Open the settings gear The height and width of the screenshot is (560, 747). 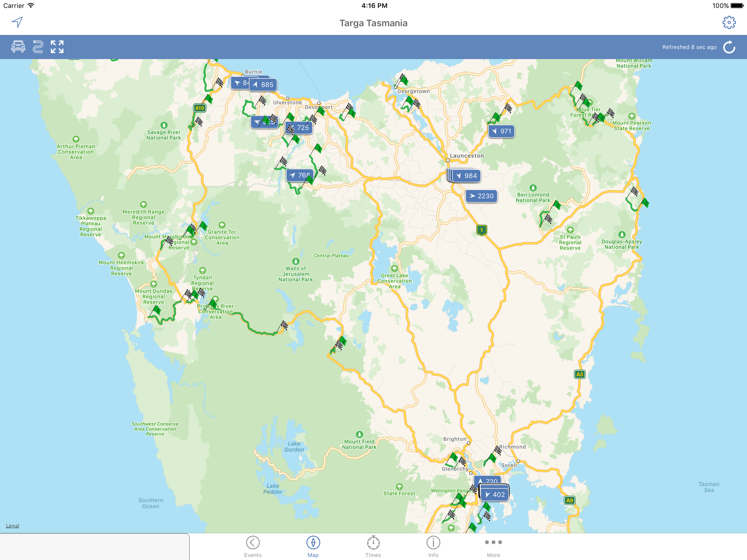click(x=729, y=23)
